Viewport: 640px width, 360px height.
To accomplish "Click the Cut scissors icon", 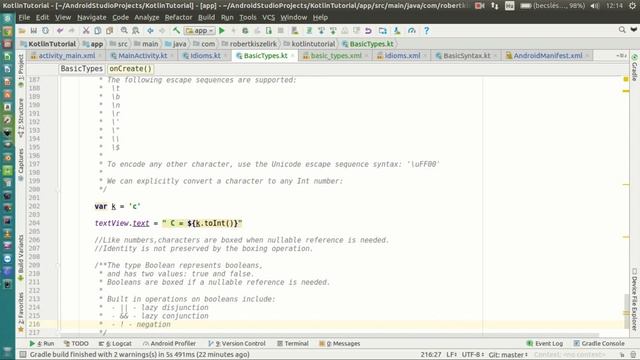I will (86, 31).
